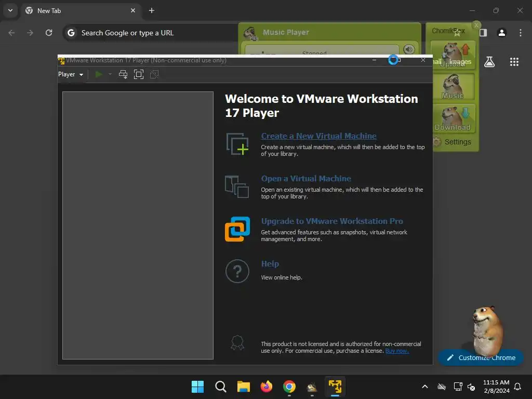This screenshot has width=532, height=399.
Task: Click the ChomikBox Music button
Action: click(x=453, y=87)
